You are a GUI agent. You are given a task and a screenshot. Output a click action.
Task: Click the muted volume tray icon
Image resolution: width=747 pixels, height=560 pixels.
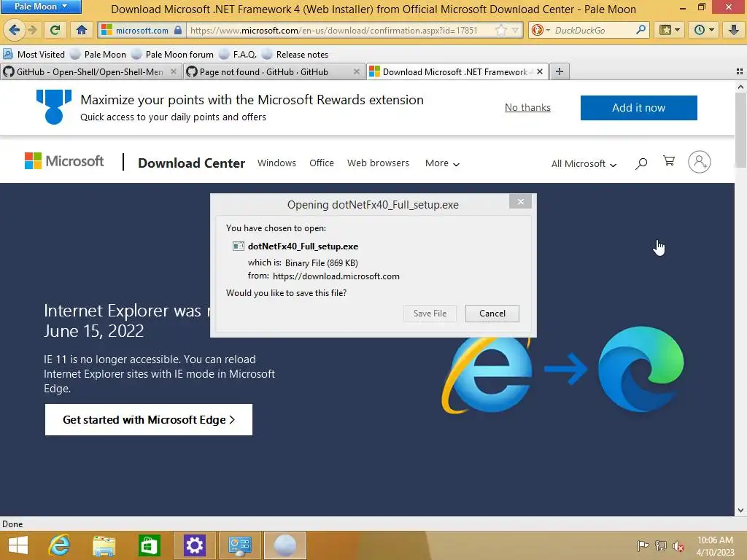(x=678, y=546)
